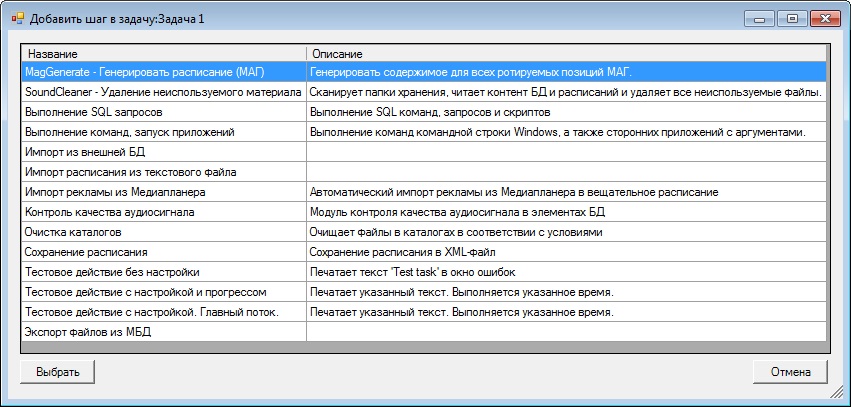The height and width of the screenshot is (407, 851).
Task: Maximize the Добавить шаг в задачу window
Action: tap(792, 19)
